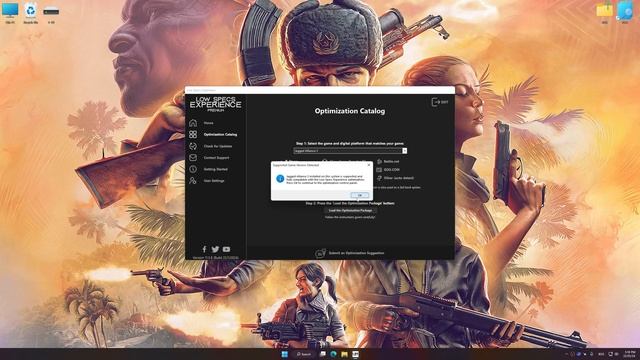
Task: Open User Settings in sidebar
Action: point(214,180)
